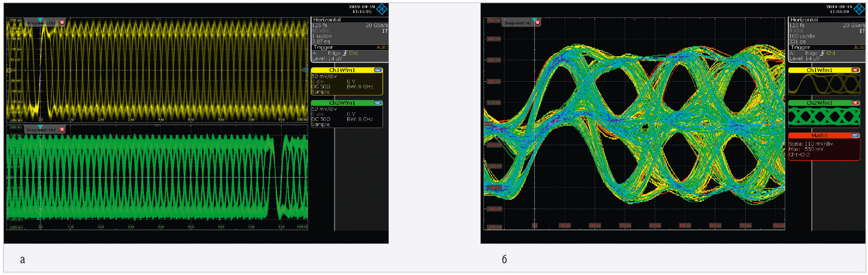Minimize the green Ch2Wfm1 box showing 50 mV/div
Viewport: 868px width, 275px height.
[x=378, y=103]
